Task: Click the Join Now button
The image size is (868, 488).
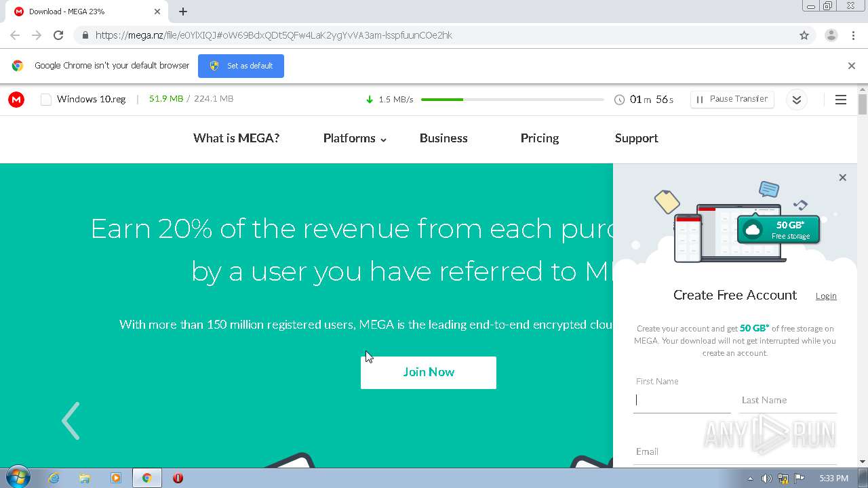Action: coord(429,372)
